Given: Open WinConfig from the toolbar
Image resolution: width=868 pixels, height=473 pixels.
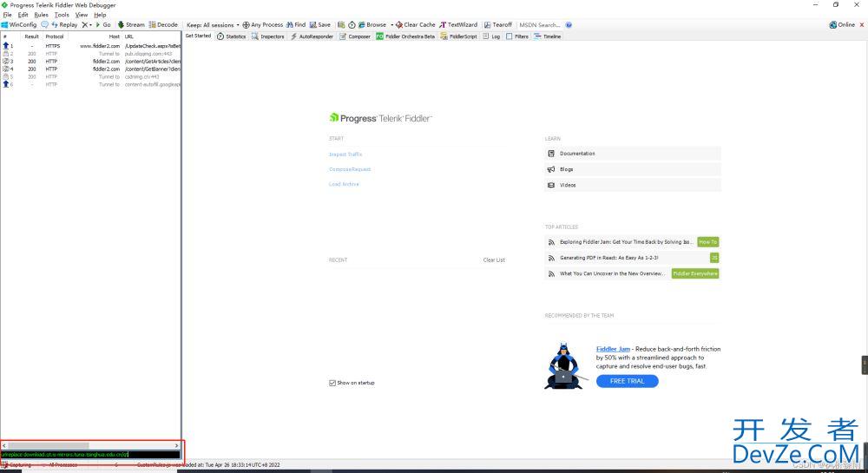Looking at the screenshot, I should [x=19, y=25].
